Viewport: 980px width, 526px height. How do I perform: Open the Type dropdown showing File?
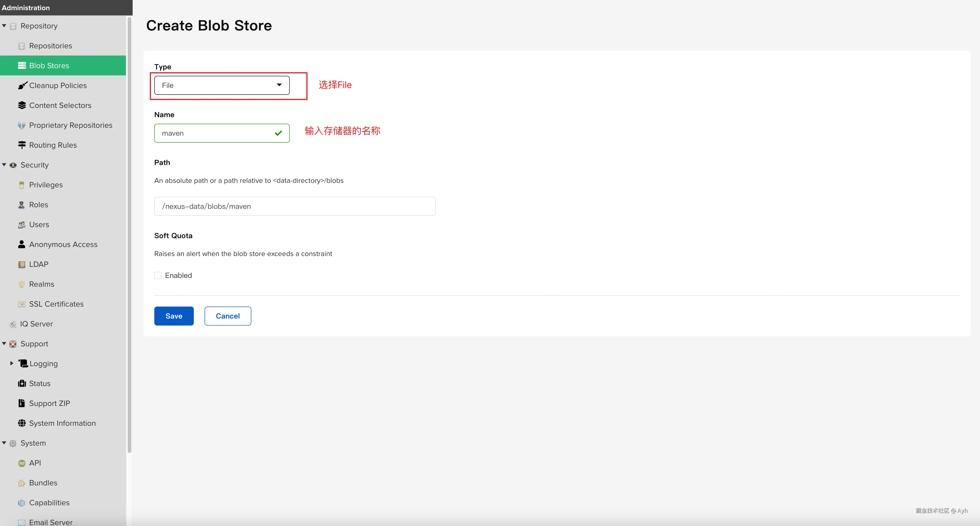tap(222, 85)
